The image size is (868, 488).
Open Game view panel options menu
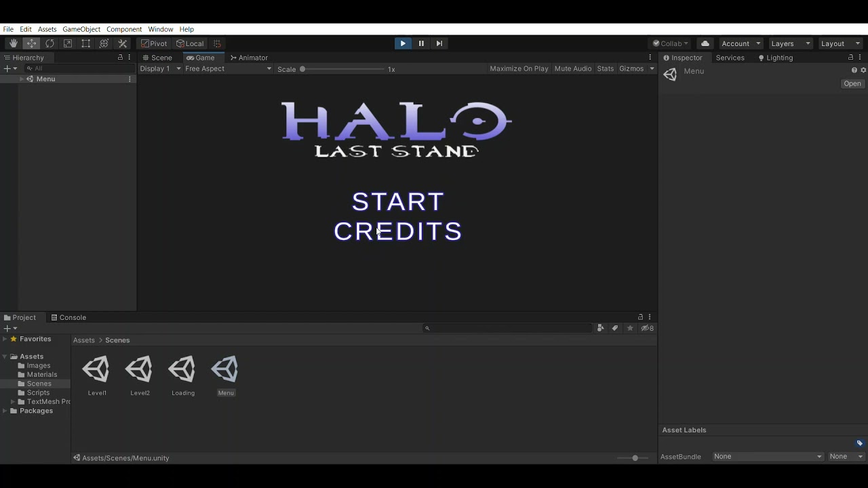(x=650, y=58)
